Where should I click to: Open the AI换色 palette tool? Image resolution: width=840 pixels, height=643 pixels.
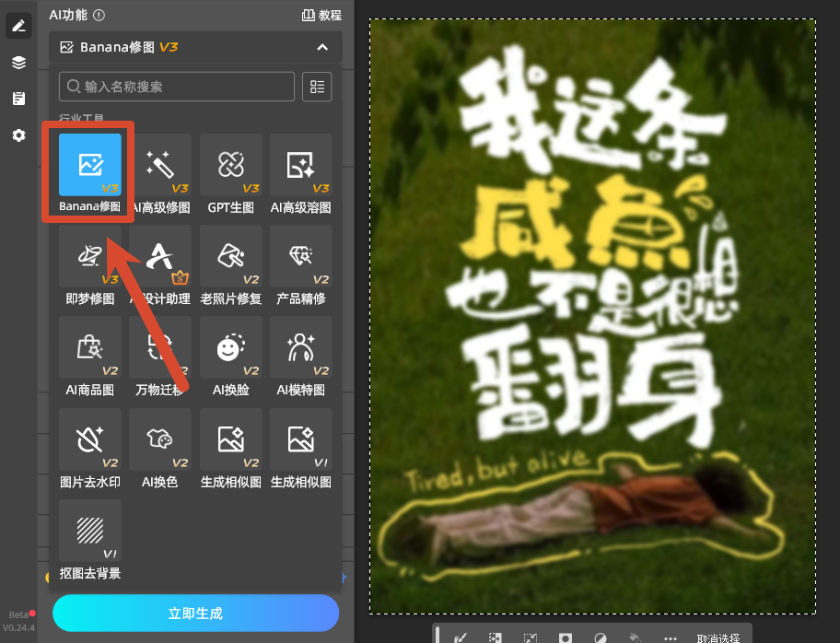coord(160,439)
